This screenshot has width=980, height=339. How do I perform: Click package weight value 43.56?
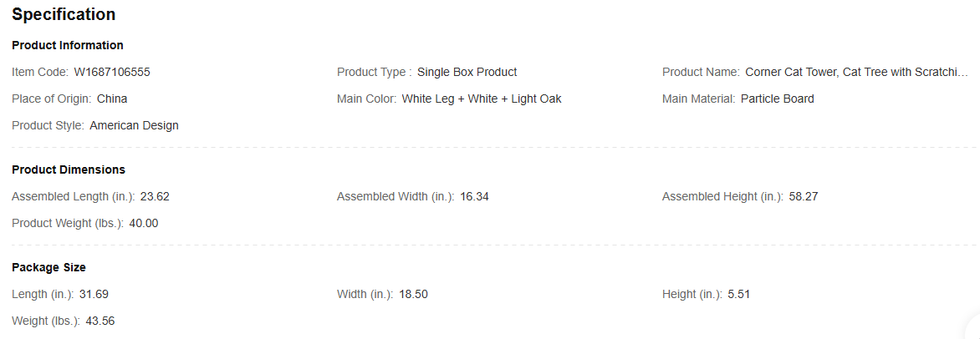click(x=100, y=321)
